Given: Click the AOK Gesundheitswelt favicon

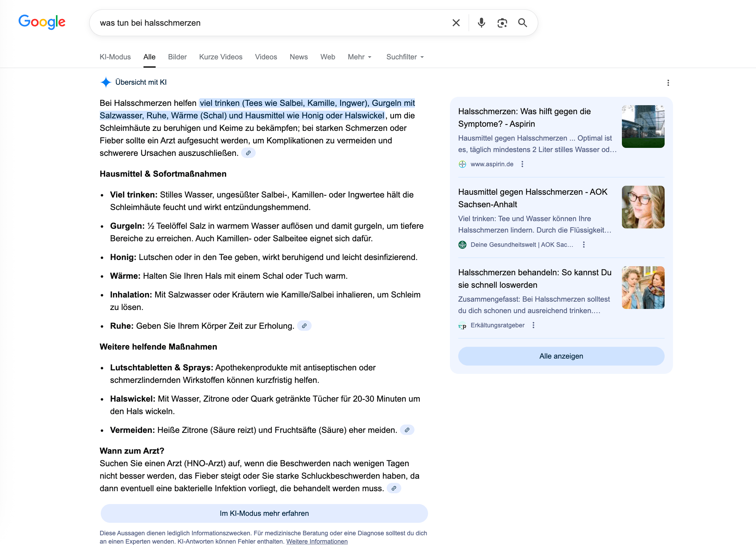Looking at the screenshot, I should [462, 244].
